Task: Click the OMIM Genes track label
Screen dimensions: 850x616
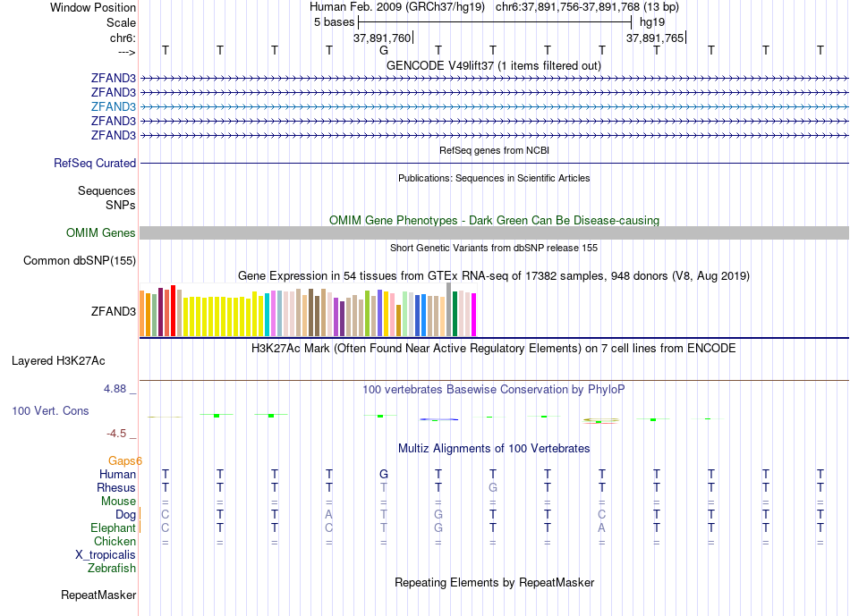Action: pos(101,233)
